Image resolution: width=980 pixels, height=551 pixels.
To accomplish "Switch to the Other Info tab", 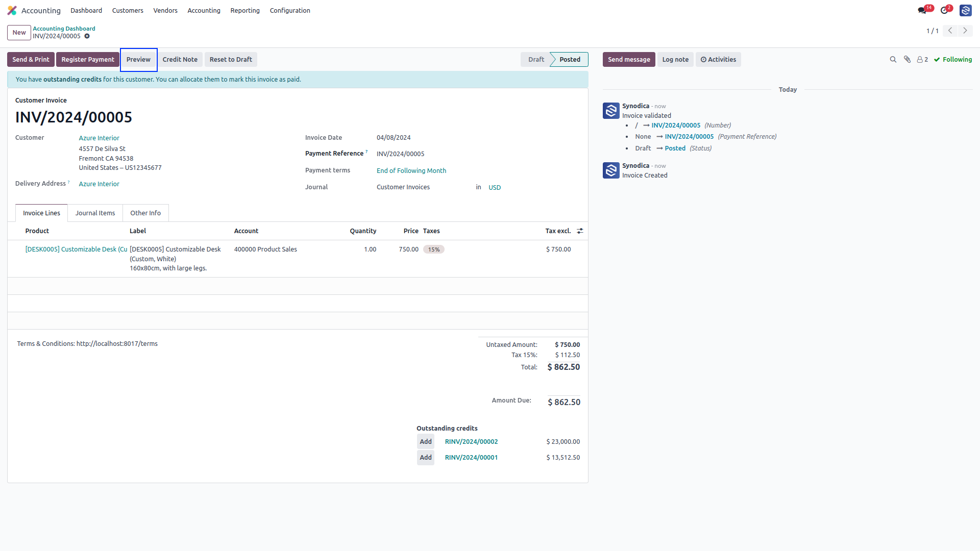I will coord(145,213).
